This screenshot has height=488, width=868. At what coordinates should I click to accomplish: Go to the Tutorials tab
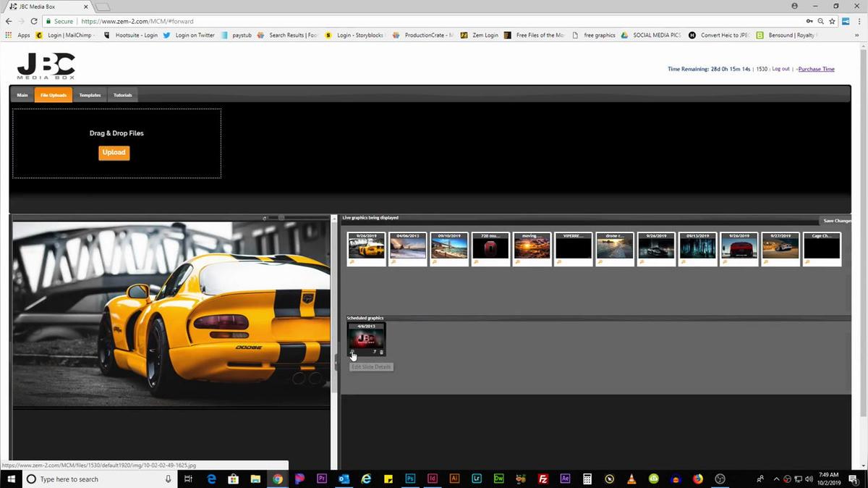click(123, 95)
